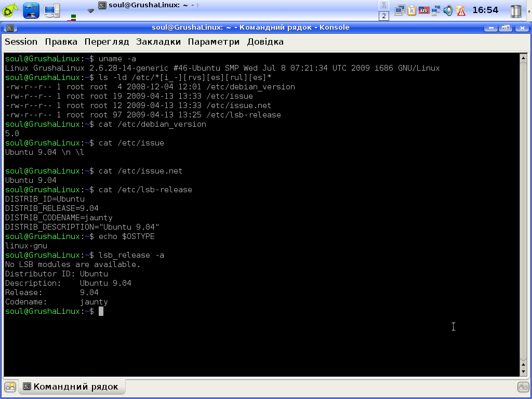Click the panel hide arrow at right edge
The image size is (532, 399).
(529, 11)
